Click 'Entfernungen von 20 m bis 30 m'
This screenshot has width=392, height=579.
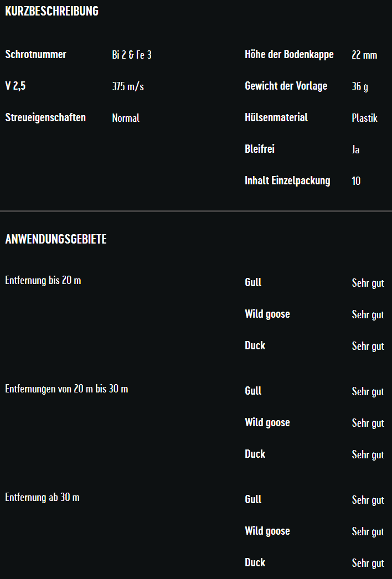(x=66, y=389)
